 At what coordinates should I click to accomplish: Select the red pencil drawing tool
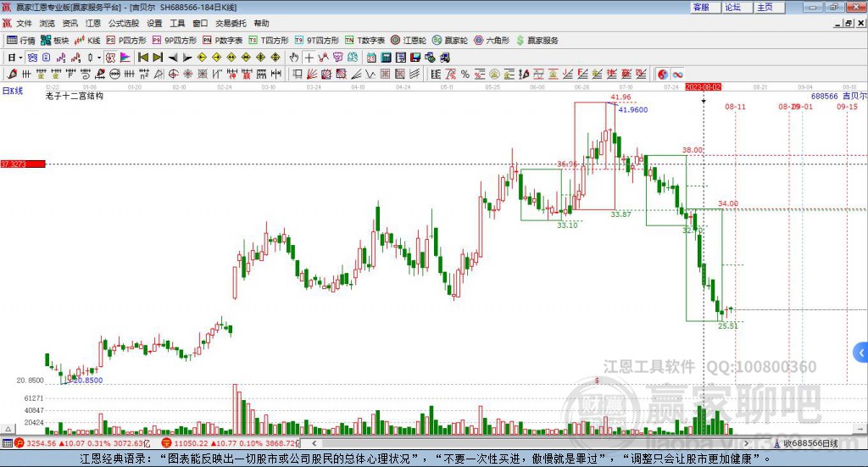12,74
